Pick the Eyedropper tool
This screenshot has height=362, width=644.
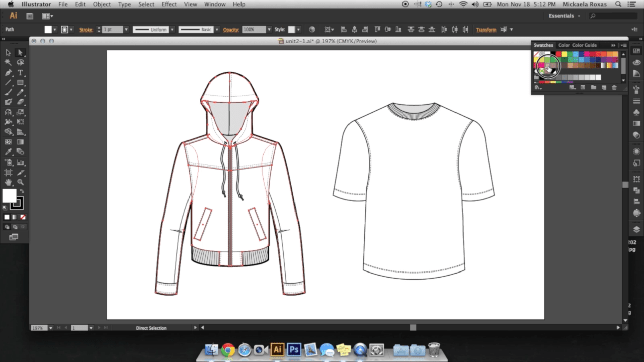(x=8, y=152)
